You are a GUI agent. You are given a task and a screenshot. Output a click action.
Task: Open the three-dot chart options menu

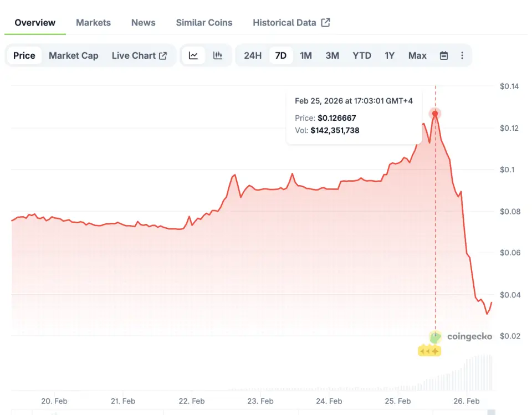click(462, 55)
